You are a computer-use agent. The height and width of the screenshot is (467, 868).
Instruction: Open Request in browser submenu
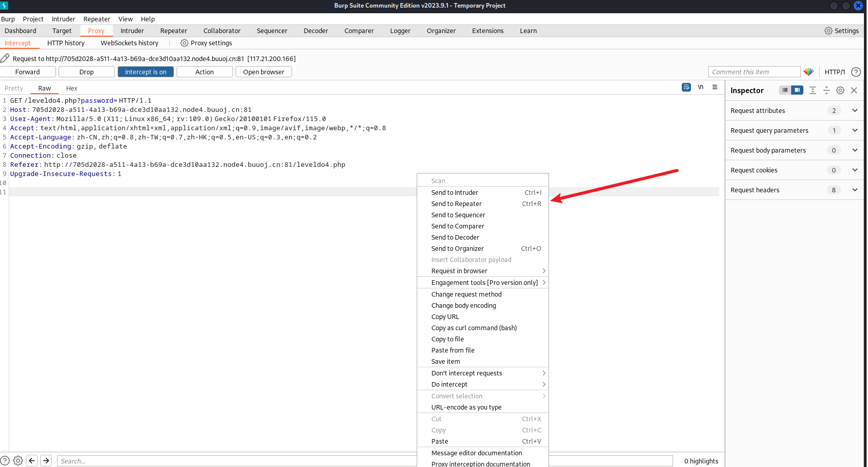(483, 271)
